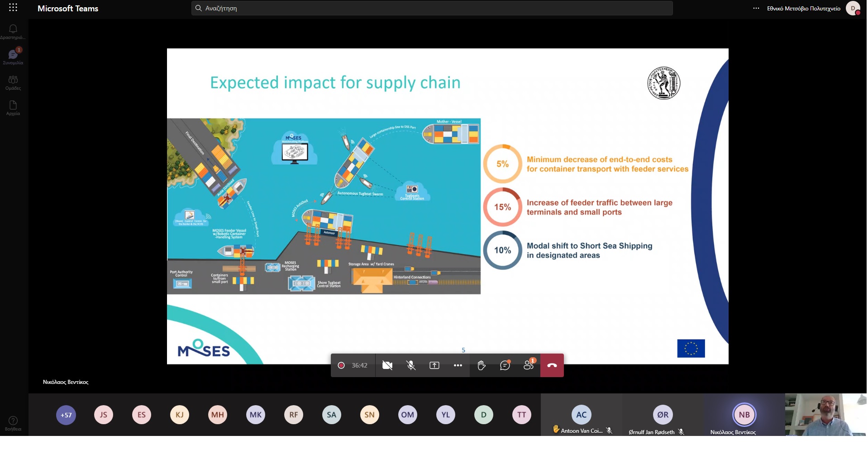
Task: Select the ØR avatar of Ørnulf Jan Rødseth
Action: tap(663, 415)
